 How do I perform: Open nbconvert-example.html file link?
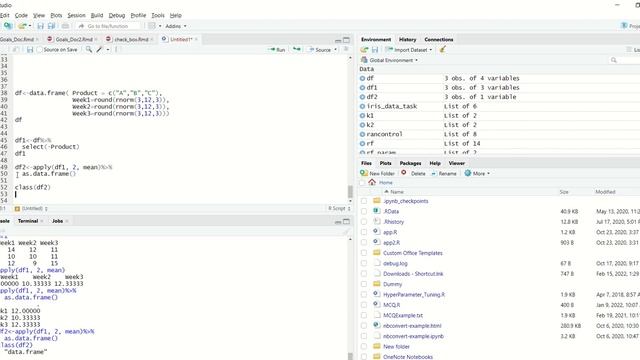click(412, 326)
